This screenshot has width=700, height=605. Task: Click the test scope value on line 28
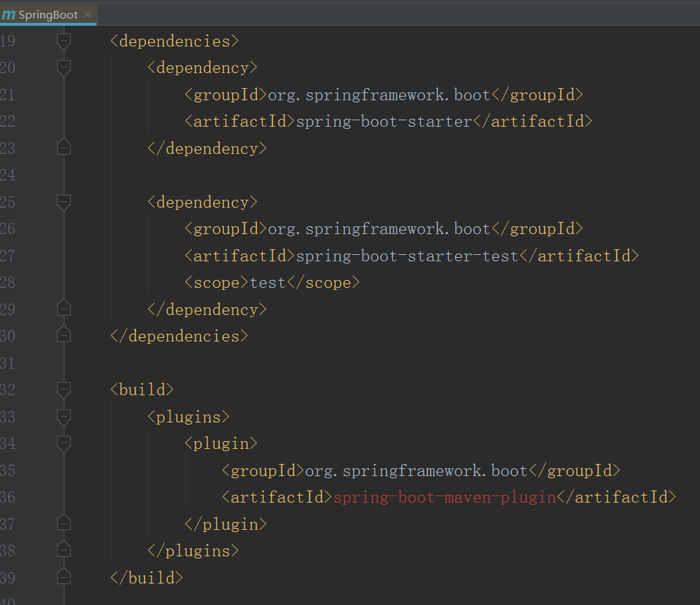(268, 283)
